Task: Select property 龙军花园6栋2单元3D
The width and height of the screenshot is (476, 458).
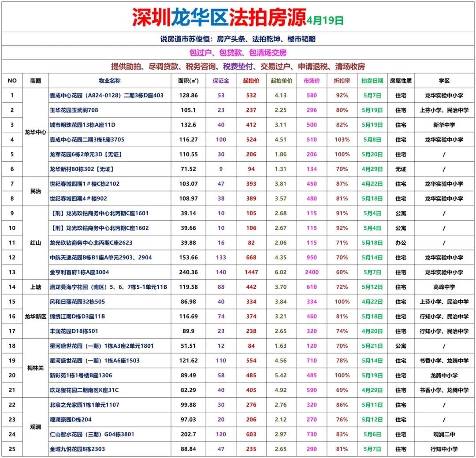Action: pos(86,154)
